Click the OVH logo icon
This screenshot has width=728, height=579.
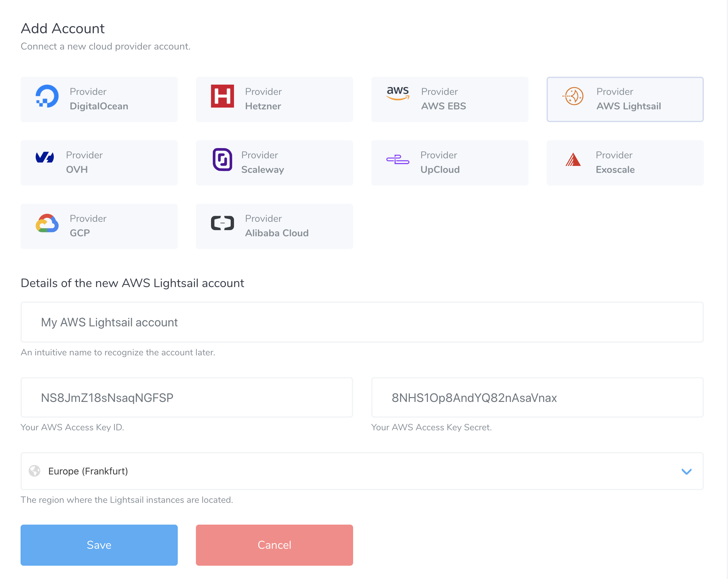(45, 157)
